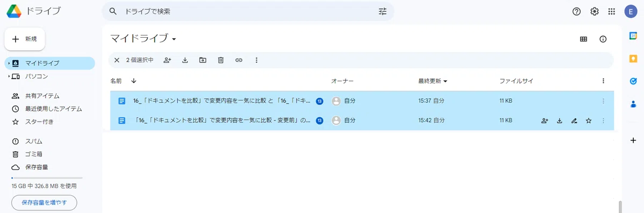644x213 pixels.
Task: Open advanced search filter options
Action: pyautogui.click(x=383, y=11)
